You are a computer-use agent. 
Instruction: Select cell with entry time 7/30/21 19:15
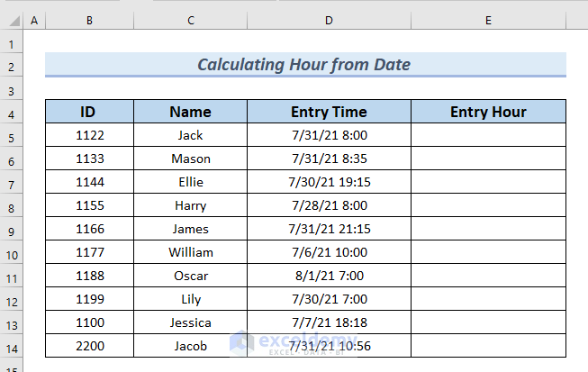[x=329, y=182]
